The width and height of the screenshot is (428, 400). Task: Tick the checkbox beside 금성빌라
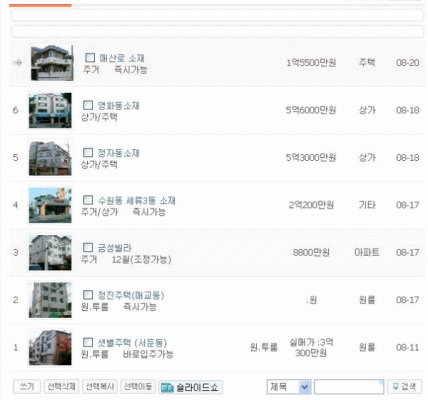[88, 247]
